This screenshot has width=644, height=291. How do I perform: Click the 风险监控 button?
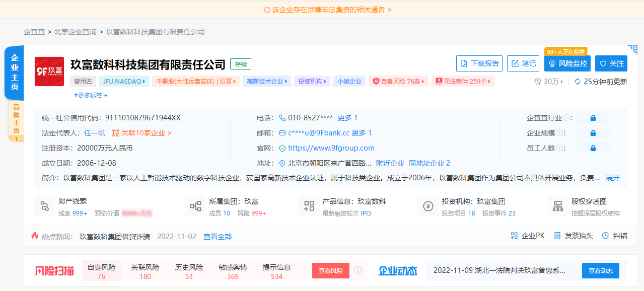point(567,63)
